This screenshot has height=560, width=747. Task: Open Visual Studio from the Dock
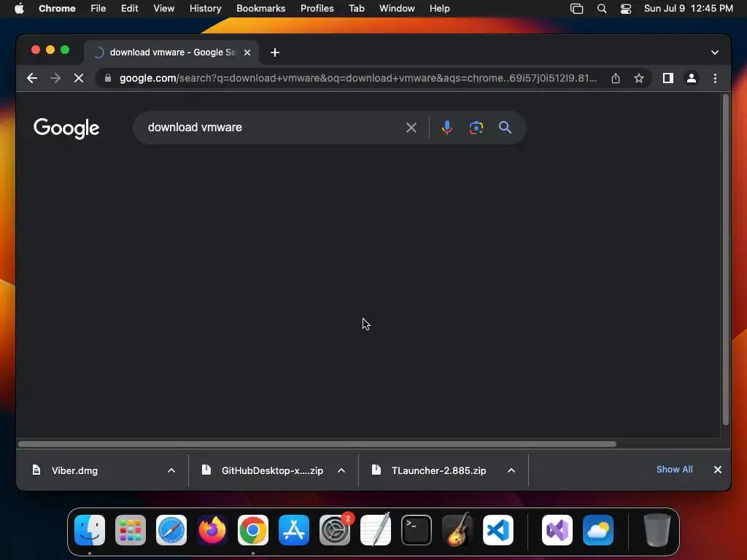(x=557, y=530)
